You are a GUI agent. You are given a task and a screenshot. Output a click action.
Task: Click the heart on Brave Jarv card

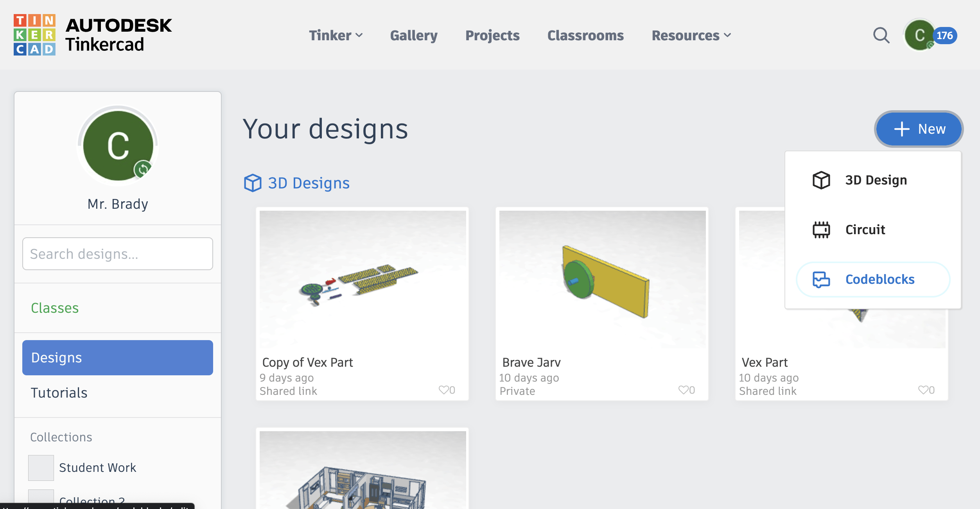click(x=684, y=390)
